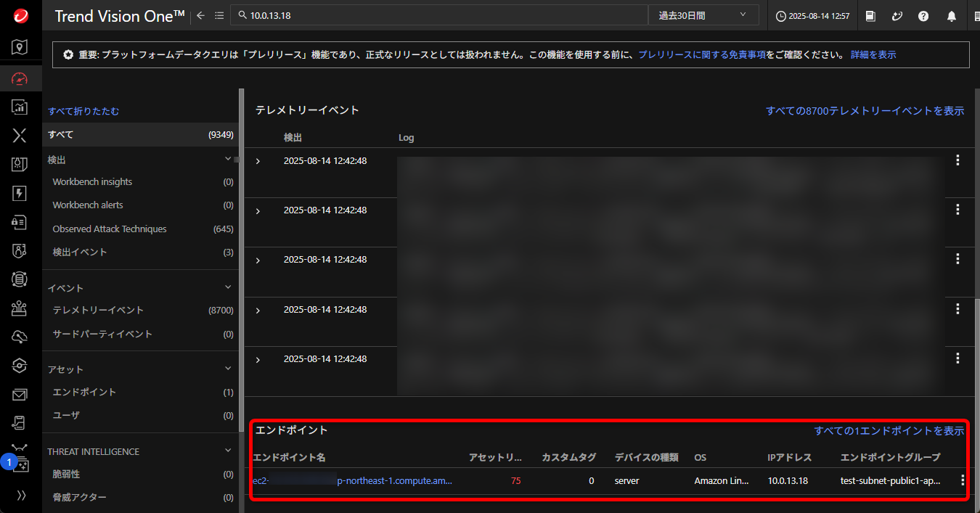Click the Trend Micro red logo icon

point(20,16)
